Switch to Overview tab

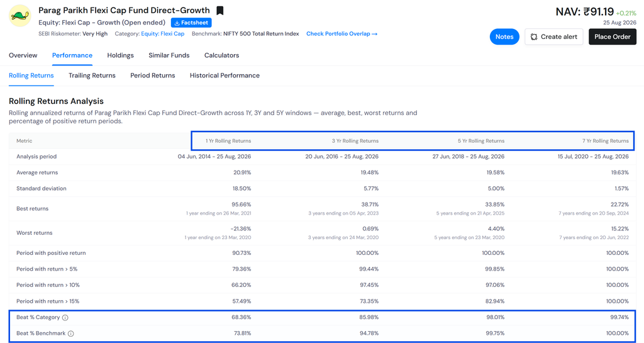click(x=23, y=55)
